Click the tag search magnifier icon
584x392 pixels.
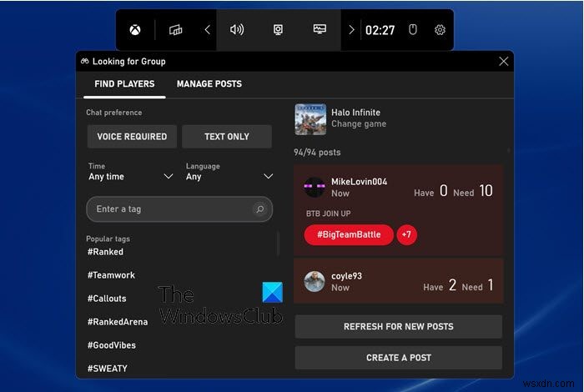coord(260,209)
